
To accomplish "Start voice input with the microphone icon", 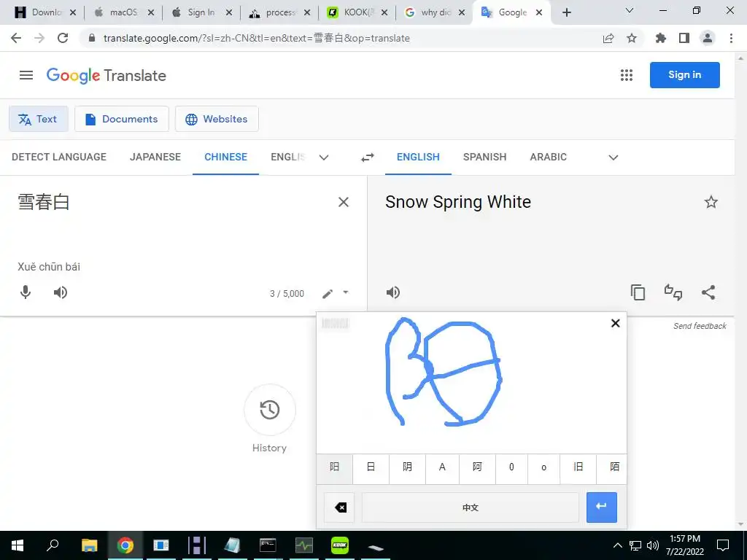I will coord(26,292).
